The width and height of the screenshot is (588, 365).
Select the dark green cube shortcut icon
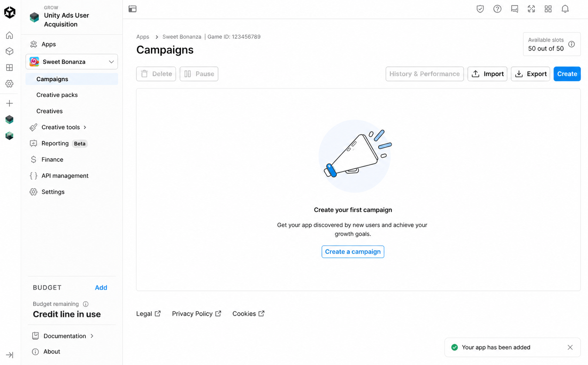[10, 119]
